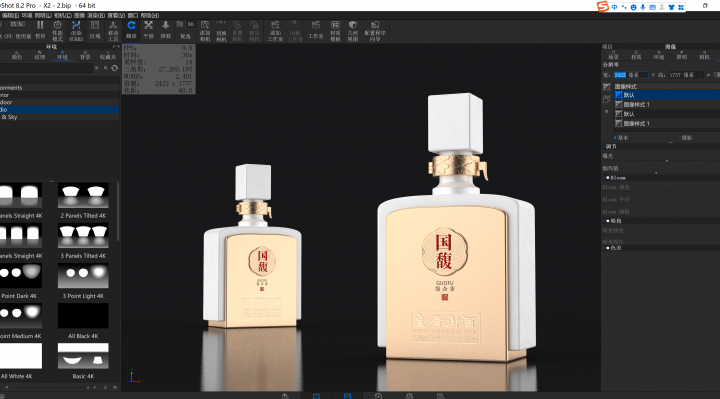Click the Pause (暂停) render icon
This screenshot has width=720, height=399.
(40, 29)
